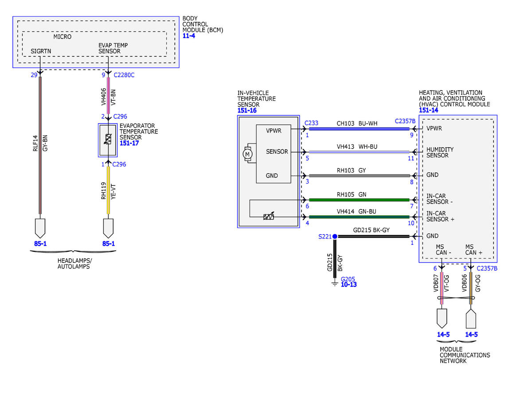Image resolution: width=532 pixels, height=411 pixels.
Task: Select the green RH105 GN wire
Action: click(x=359, y=200)
